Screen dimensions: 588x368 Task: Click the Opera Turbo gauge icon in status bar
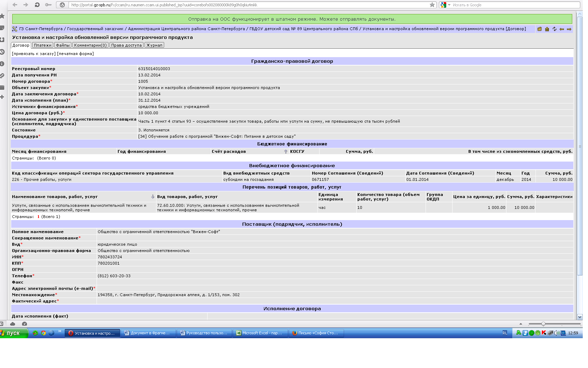24,324
